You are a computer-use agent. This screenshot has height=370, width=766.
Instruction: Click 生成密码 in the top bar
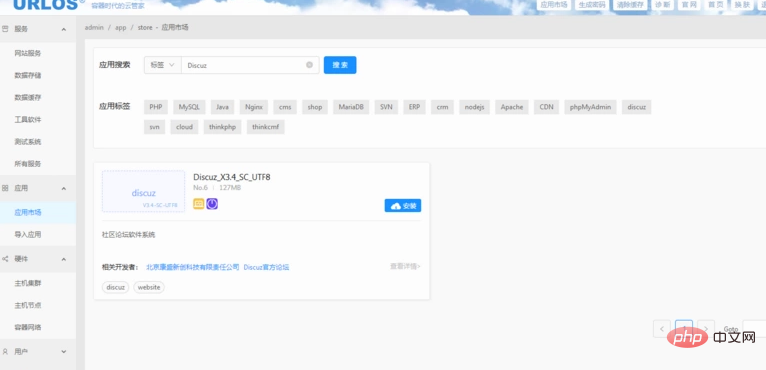tap(592, 5)
